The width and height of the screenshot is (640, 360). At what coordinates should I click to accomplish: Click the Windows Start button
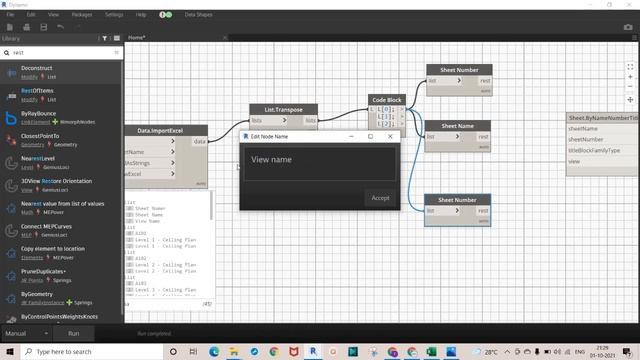click(10, 351)
